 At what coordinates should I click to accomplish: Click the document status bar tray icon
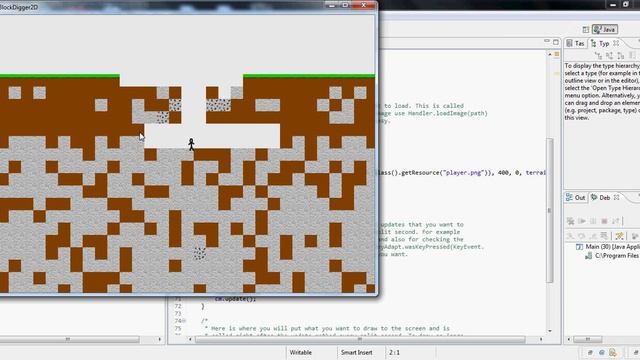613,353
